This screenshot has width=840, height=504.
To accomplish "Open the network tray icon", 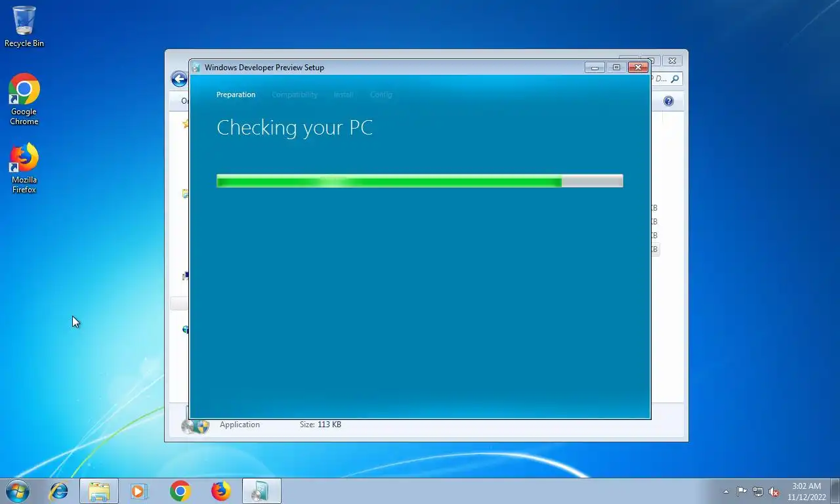I will tap(758, 492).
